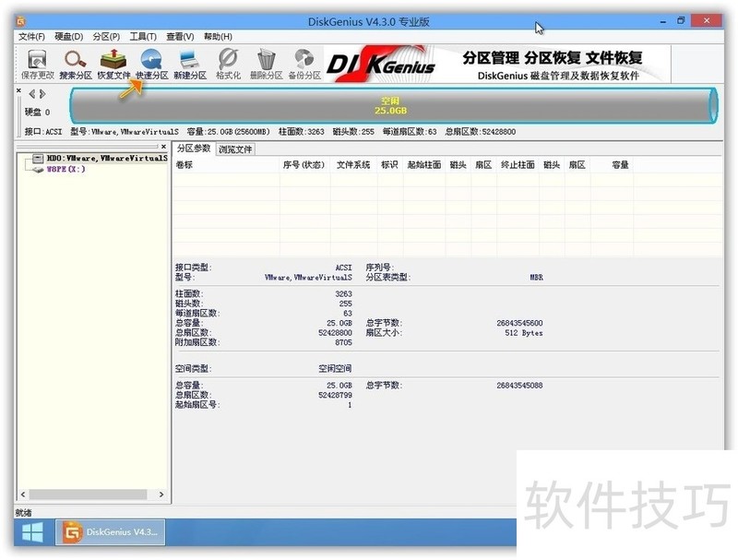Select the 25.0GB free space disk bar

click(394, 105)
